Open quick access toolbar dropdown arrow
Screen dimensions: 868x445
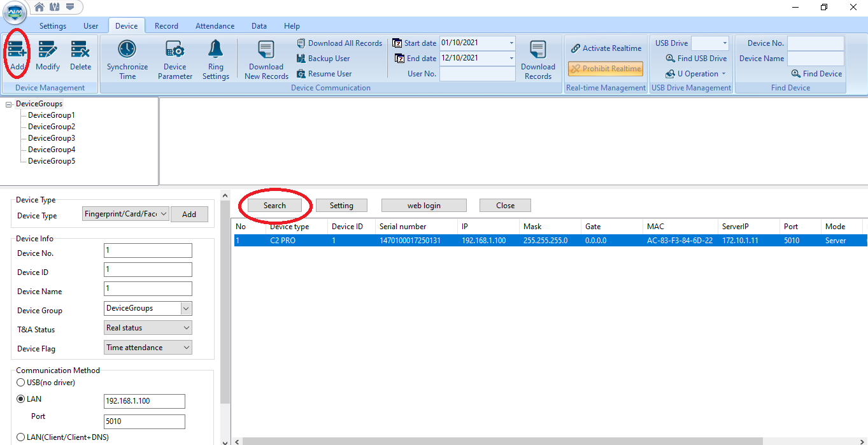69,7
